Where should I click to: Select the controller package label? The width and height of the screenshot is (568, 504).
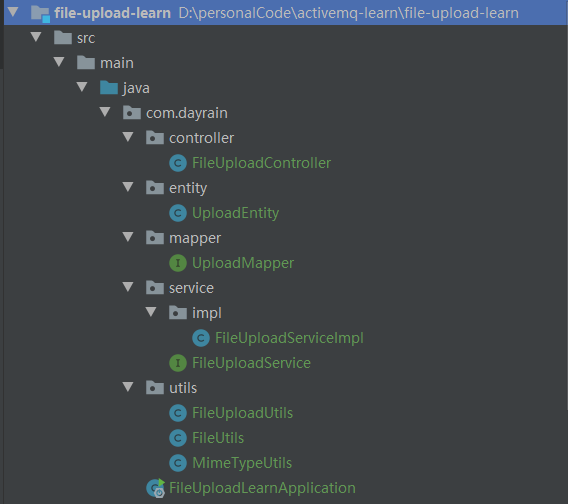[201, 138]
